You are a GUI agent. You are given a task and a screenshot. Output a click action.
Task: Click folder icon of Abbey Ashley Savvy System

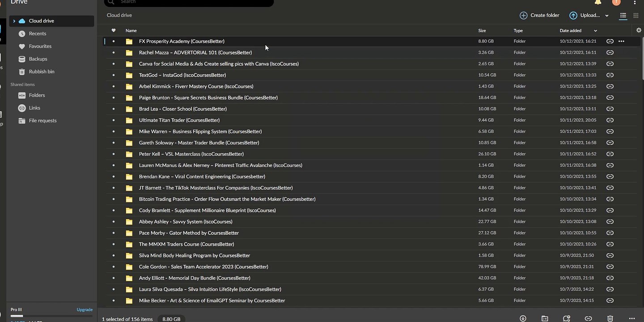129,222
